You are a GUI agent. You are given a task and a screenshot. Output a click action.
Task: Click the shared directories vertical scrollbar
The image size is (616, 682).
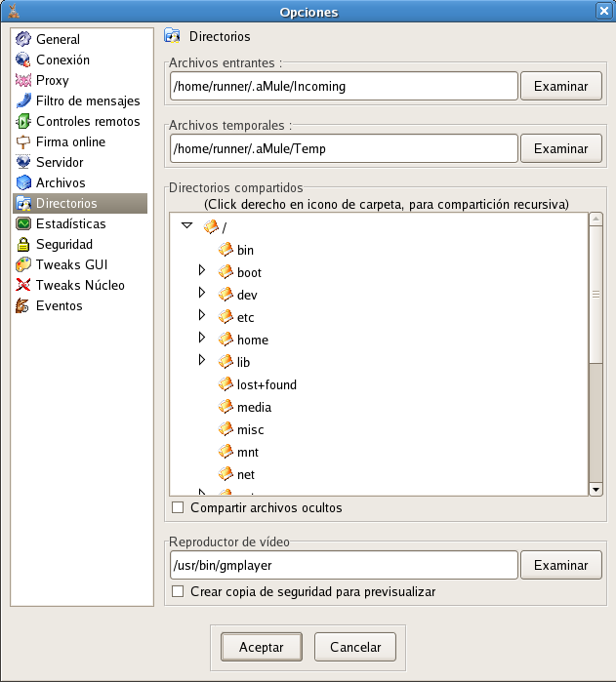pyautogui.click(x=595, y=295)
